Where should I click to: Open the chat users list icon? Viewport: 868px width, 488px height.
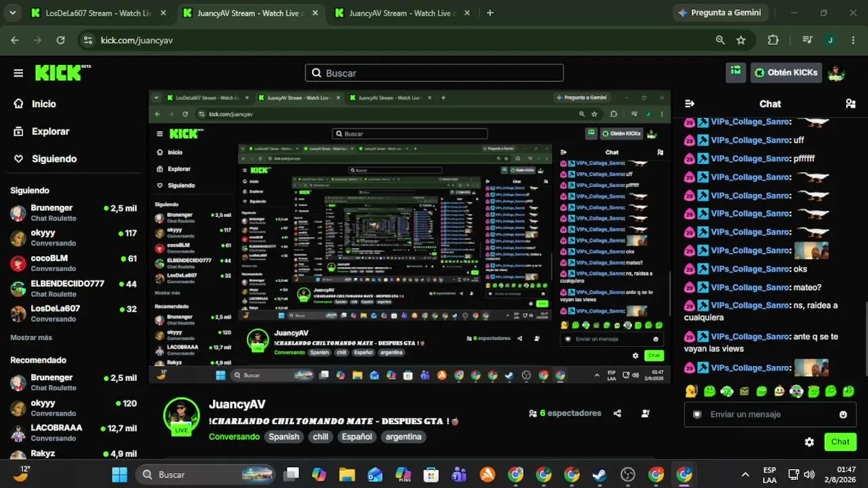coord(850,104)
